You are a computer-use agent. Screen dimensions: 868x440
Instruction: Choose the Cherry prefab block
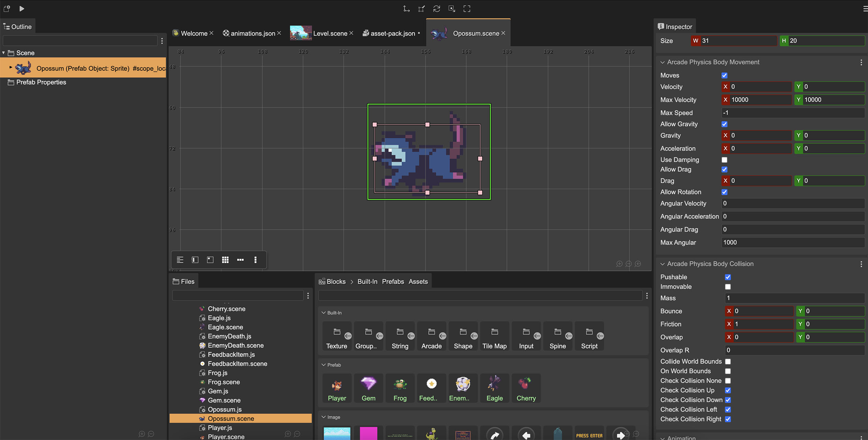coord(526,388)
